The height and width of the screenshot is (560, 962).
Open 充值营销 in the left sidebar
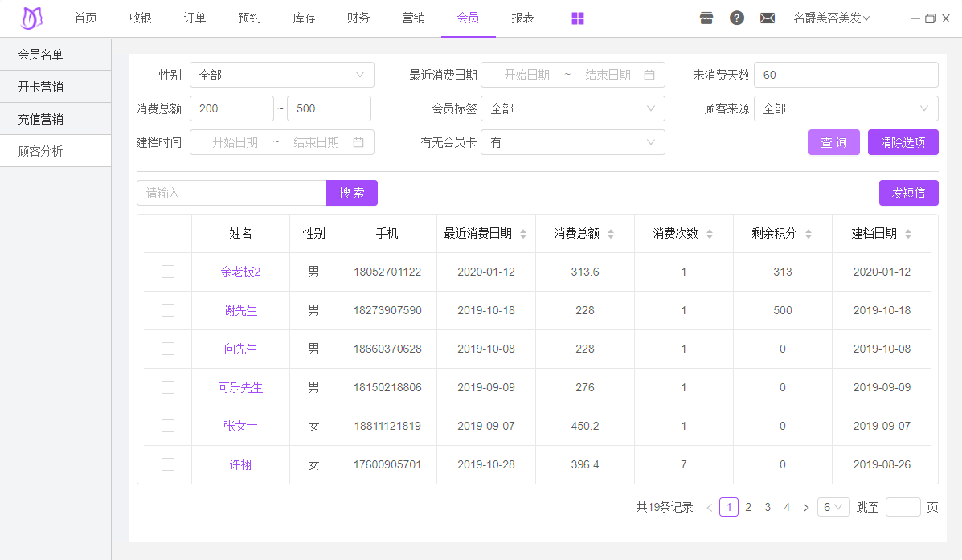pyautogui.click(x=41, y=119)
